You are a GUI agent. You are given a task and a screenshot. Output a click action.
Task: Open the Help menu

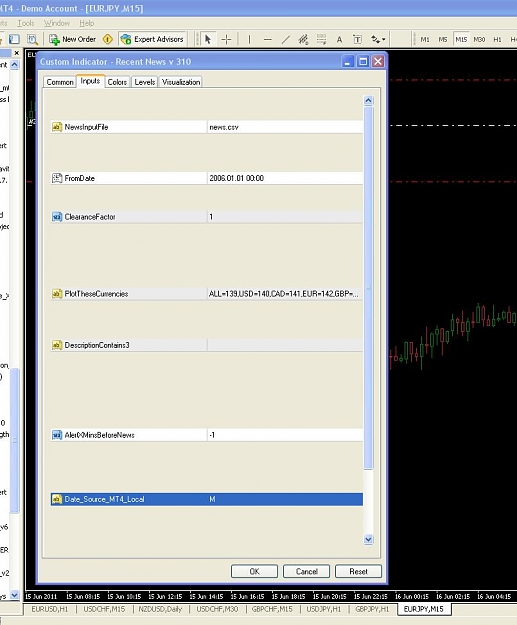[x=86, y=23]
